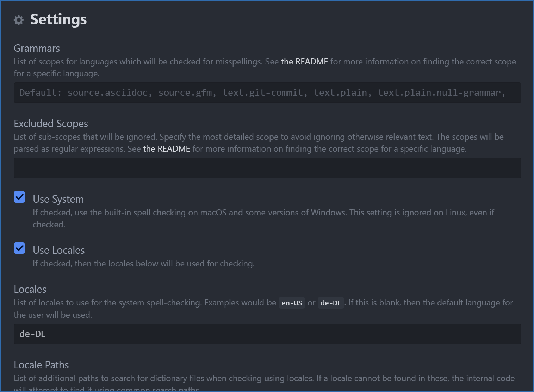
Task: Click the Locales section title
Action: click(x=30, y=289)
